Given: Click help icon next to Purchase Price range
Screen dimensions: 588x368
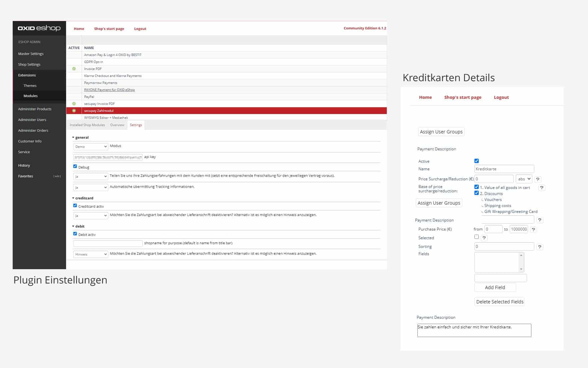Looking at the screenshot, I should (533, 230).
